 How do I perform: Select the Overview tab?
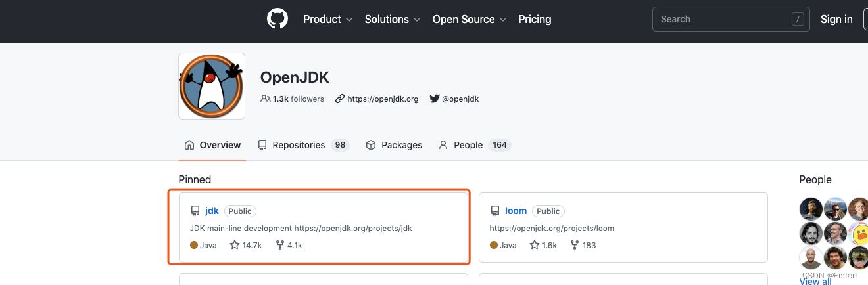click(x=212, y=145)
